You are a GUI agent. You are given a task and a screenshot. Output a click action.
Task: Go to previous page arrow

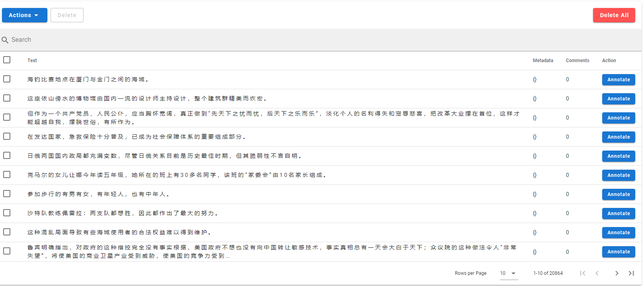(x=597, y=273)
